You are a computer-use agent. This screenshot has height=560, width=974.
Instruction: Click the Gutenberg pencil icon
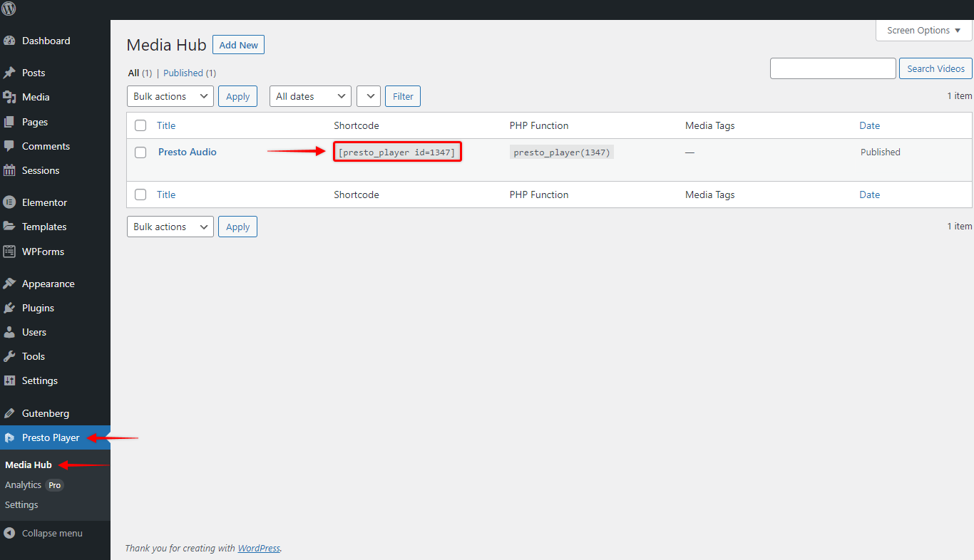click(x=9, y=413)
